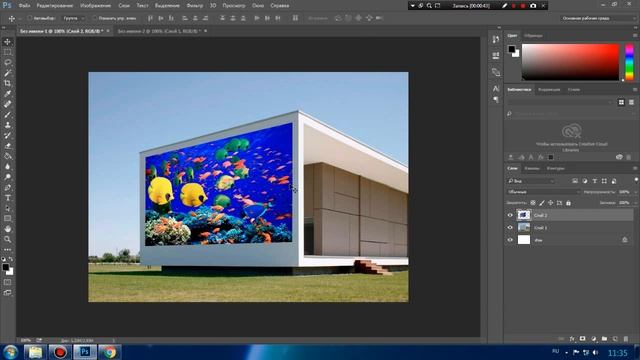The width and height of the screenshot is (640, 360).
Task: Open the Файл menu
Action: [24, 6]
